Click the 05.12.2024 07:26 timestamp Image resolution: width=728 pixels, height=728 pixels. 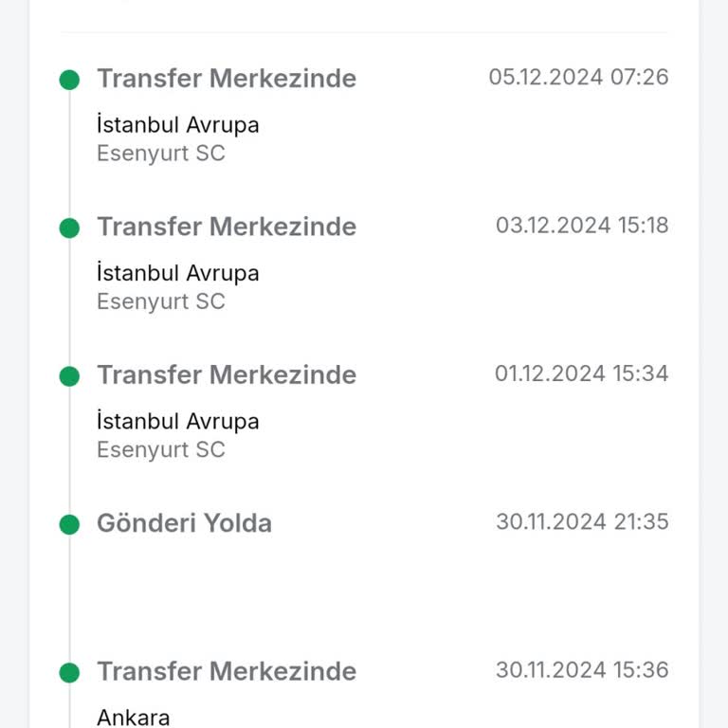(578, 77)
